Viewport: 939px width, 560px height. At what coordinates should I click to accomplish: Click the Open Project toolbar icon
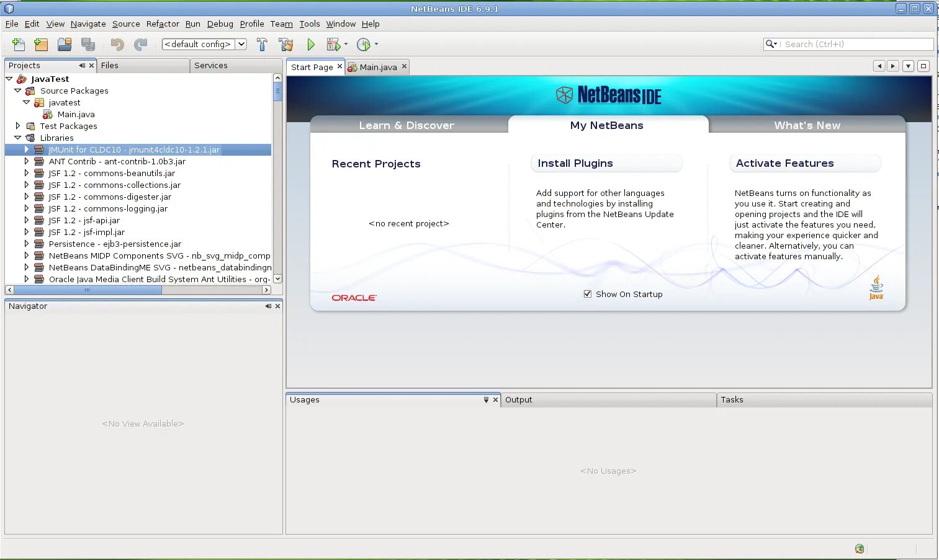[65, 44]
